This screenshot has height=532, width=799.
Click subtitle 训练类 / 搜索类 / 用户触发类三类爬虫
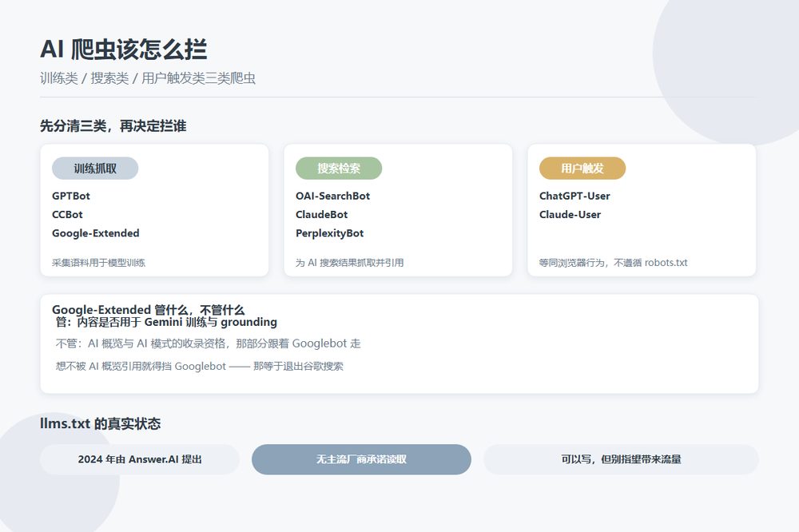point(148,78)
